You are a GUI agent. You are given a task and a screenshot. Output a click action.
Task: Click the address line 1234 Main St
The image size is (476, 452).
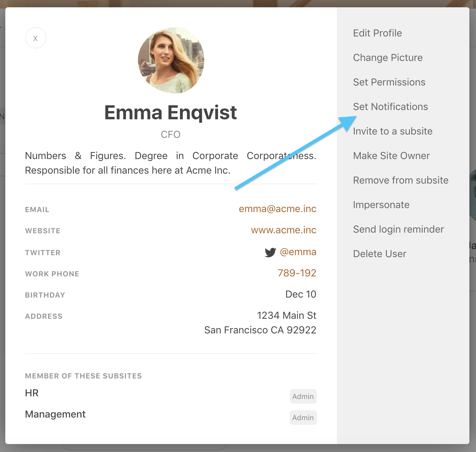tap(286, 315)
